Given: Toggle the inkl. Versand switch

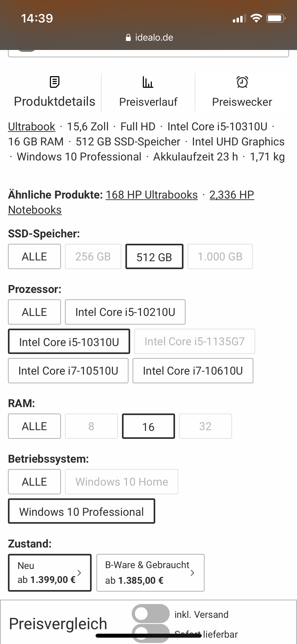Looking at the screenshot, I should tap(150, 614).
